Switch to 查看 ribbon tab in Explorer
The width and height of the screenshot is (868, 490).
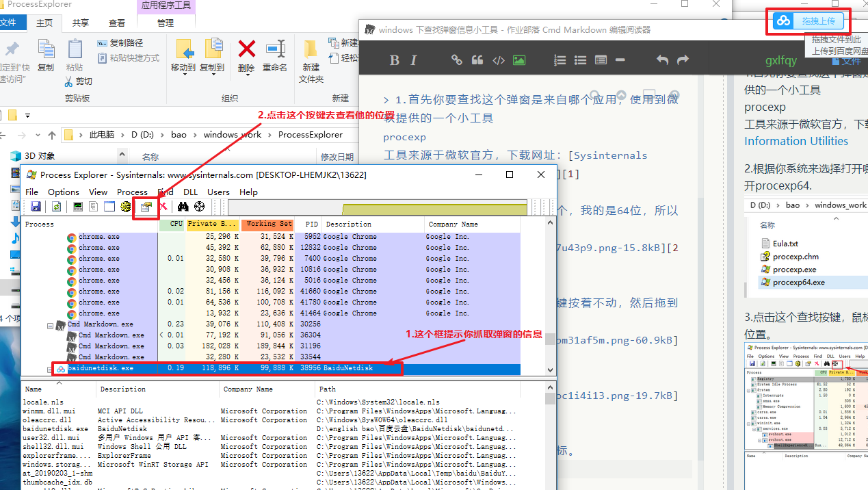pyautogui.click(x=117, y=23)
